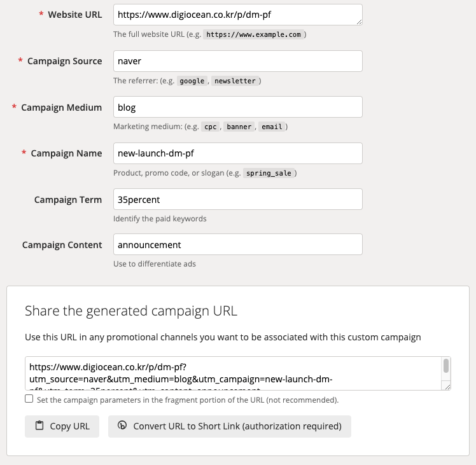Click inside the generated campaign URL textarea

(233, 373)
